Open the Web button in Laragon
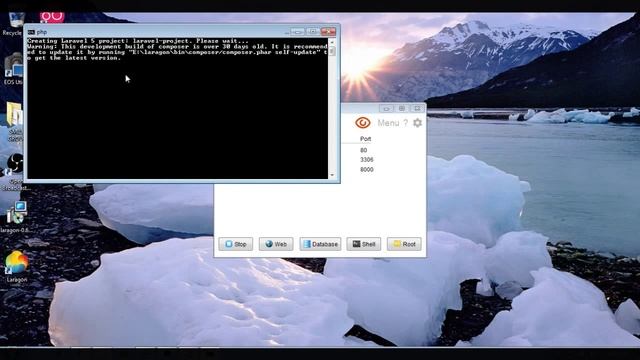 point(276,244)
